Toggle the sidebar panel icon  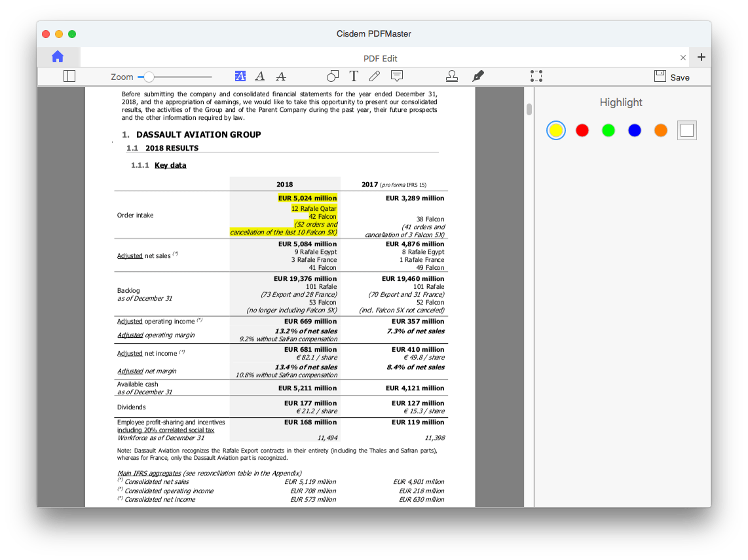[x=69, y=77]
